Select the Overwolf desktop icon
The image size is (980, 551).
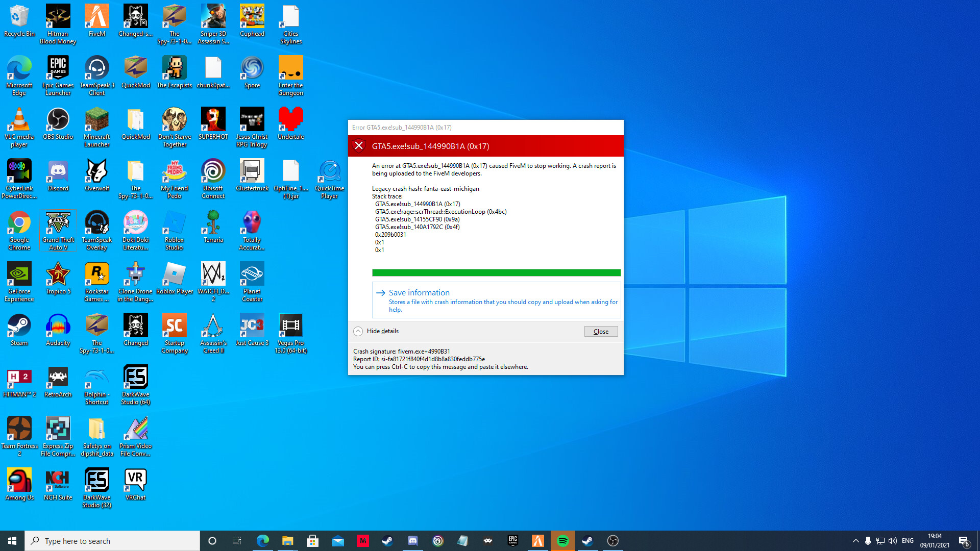pos(97,176)
